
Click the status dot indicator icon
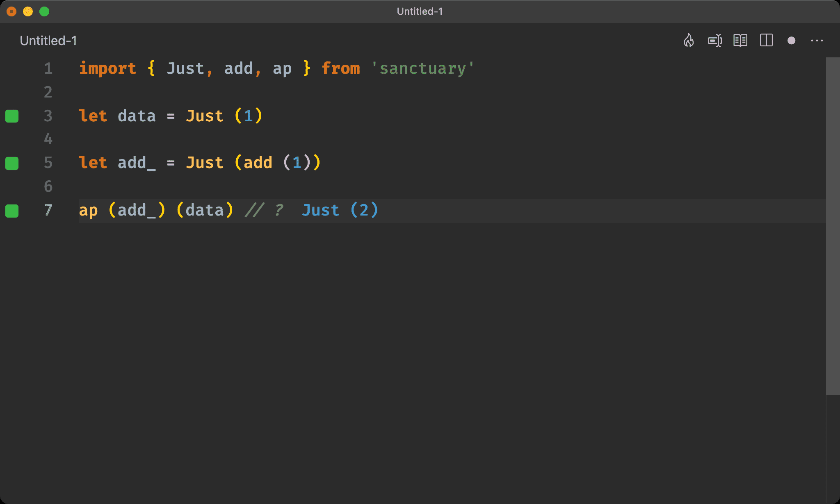point(792,41)
